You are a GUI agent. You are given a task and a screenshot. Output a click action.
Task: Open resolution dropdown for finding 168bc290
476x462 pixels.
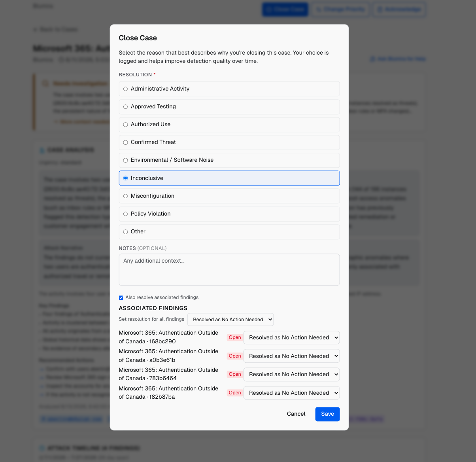coord(291,337)
